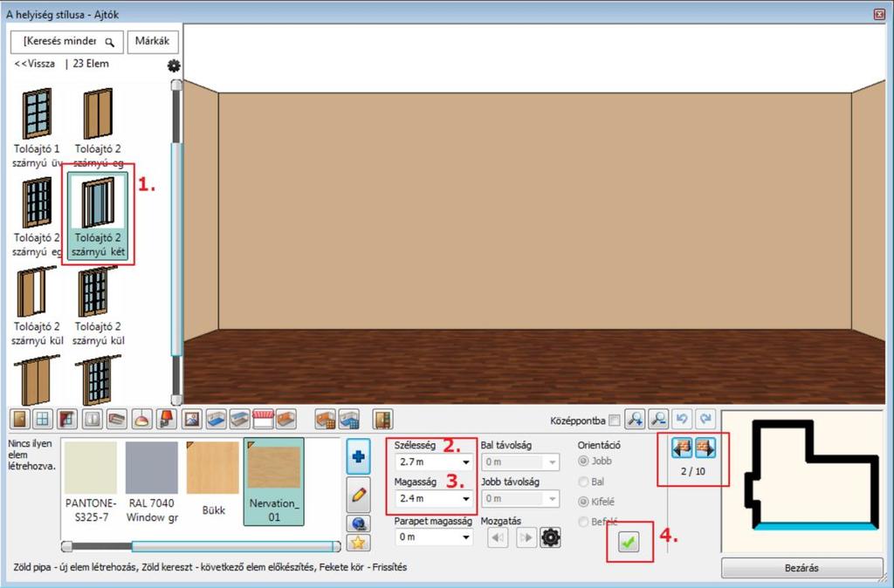The height and width of the screenshot is (588, 894).
Task: Select the Tolóajtó 2 szárnyú két door thumbnail
Action: (98, 216)
